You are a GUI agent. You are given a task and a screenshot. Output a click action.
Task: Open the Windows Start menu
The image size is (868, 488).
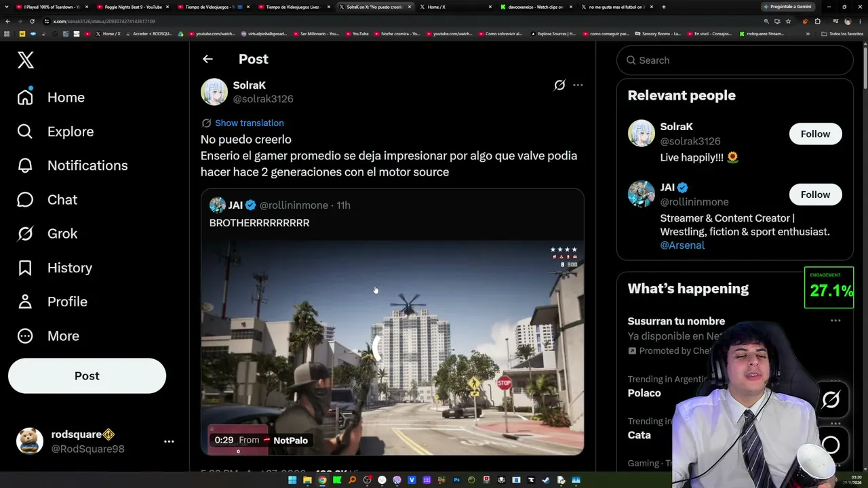point(292,481)
